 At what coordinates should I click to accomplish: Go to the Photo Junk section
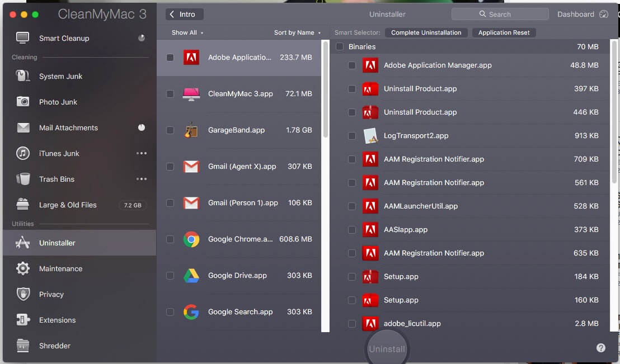[x=79, y=102]
